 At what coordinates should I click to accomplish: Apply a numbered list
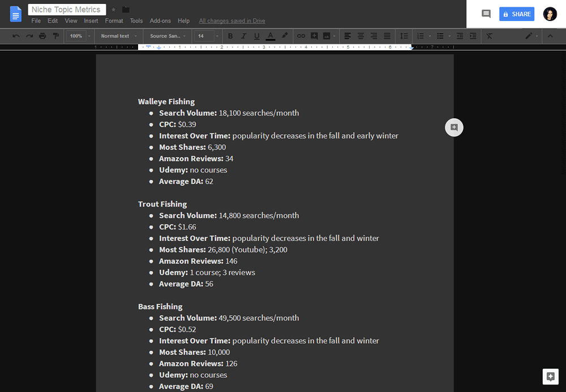click(x=420, y=36)
